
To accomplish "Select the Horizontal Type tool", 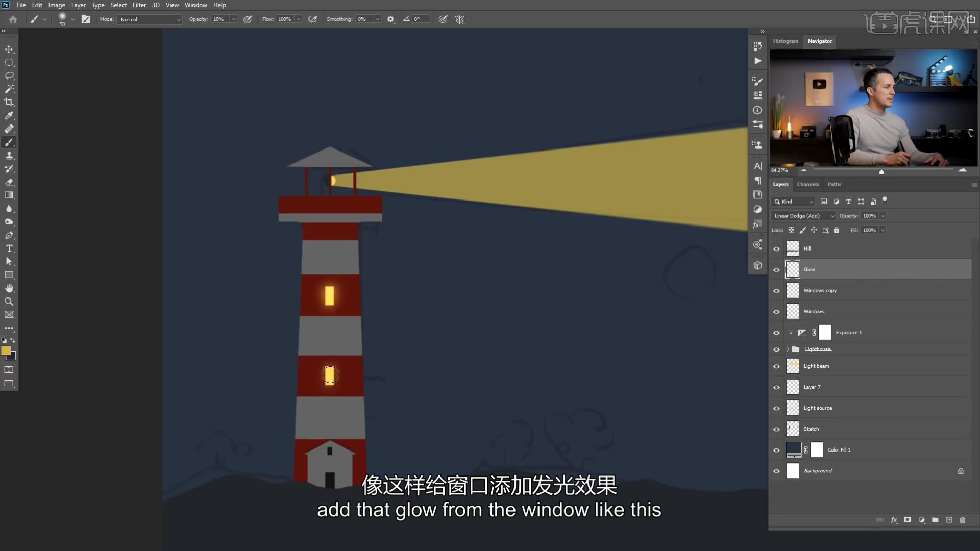I will click(9, 248).
